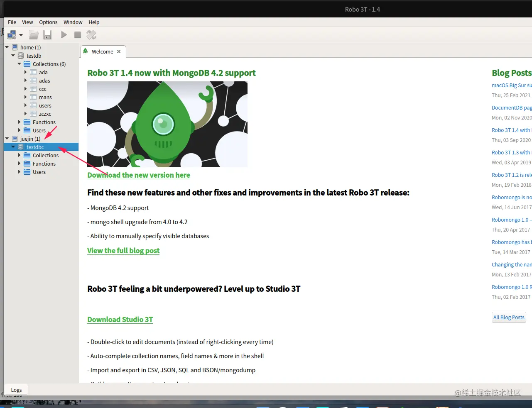Collapse the juejin (1) connection node
532x408 pixels.
point(7,139)
